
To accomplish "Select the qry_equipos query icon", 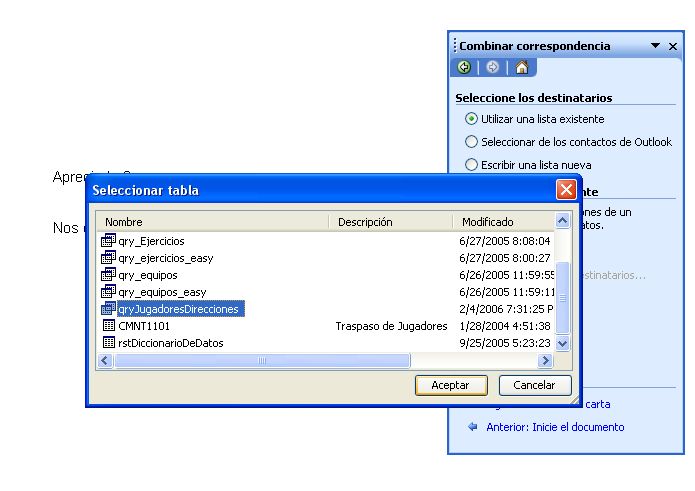I will [110, 275].
